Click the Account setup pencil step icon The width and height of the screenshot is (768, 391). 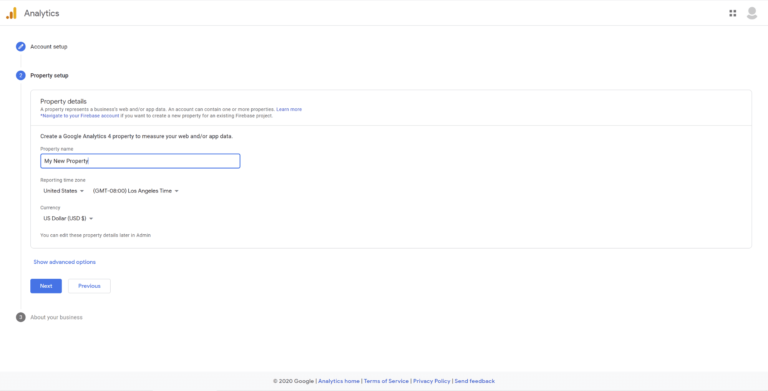[21, 47]
